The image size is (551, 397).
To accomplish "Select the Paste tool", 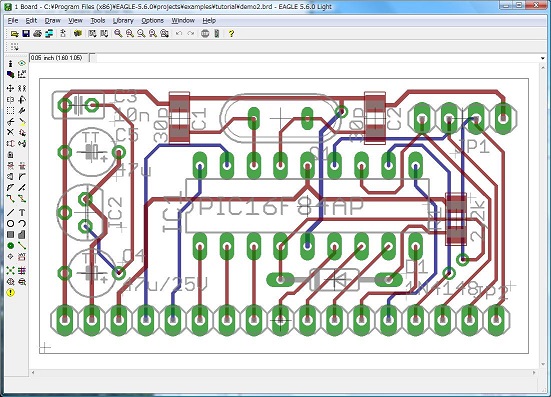I will (22, 122).
